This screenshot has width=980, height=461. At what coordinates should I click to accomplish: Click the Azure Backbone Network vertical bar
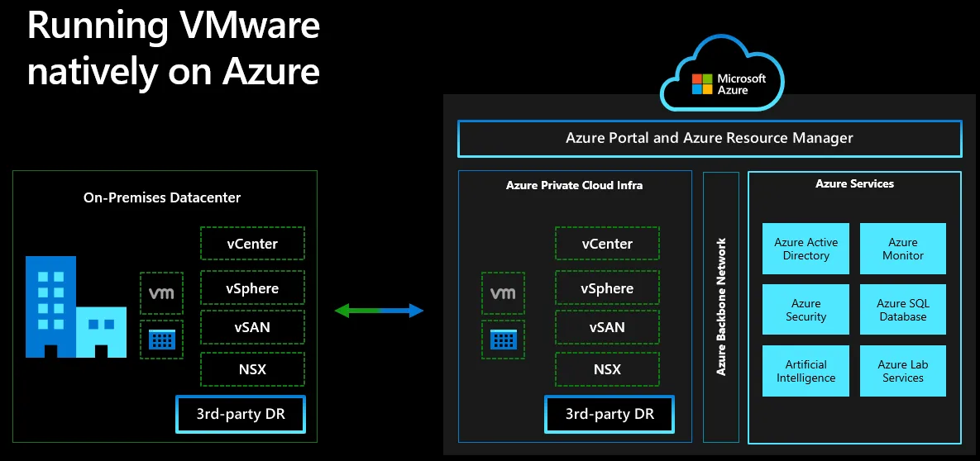721,307
